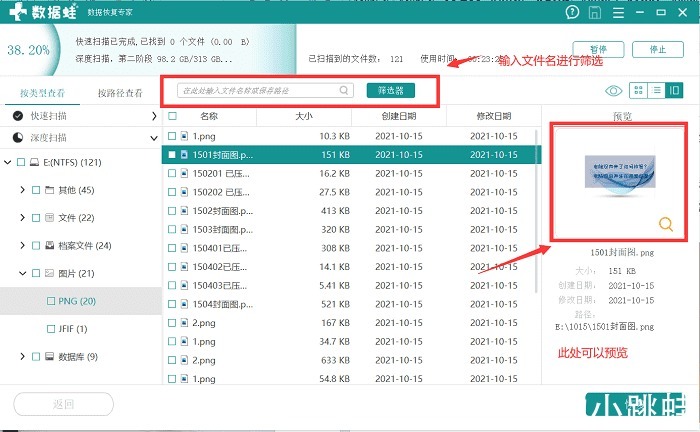
Task: Switch to 按路径查看 tab
Action: tap(120, 93)
